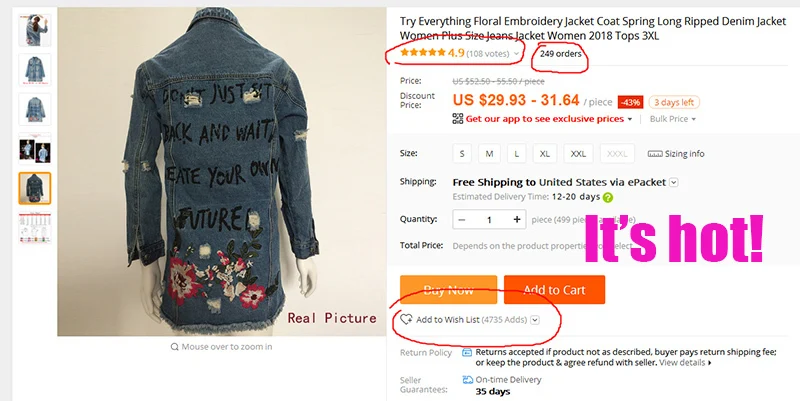Click the QR code app icon

point(458,119)
